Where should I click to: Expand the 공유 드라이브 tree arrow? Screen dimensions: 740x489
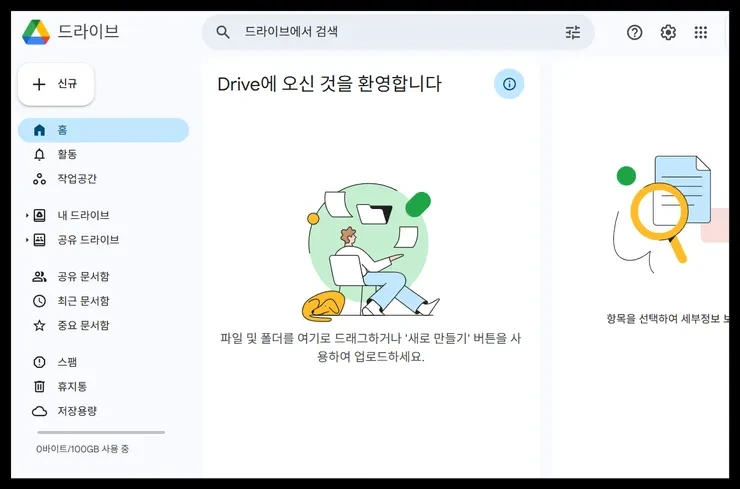27,240
